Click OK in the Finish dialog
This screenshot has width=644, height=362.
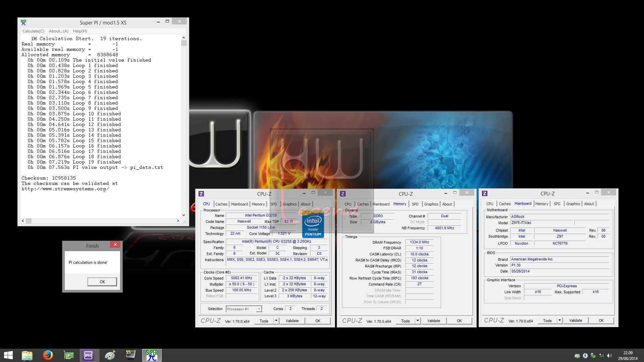[102, 282]
